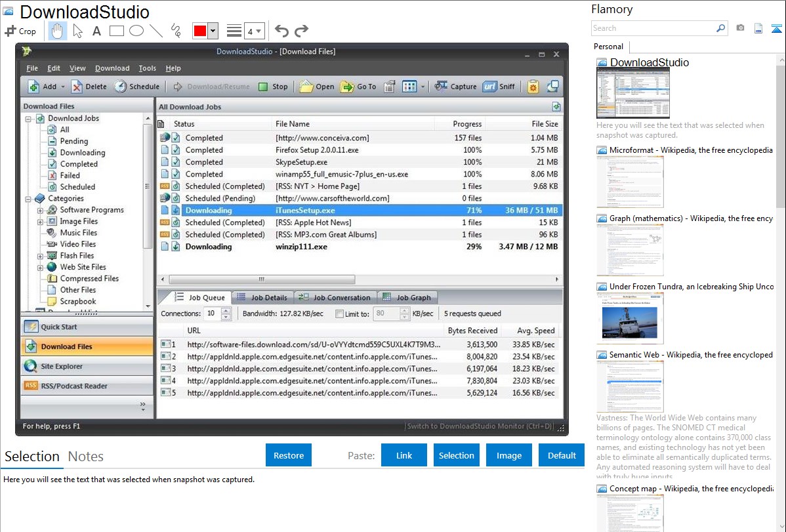Switch to the Job Details tab
Screen dimensions: 786x532
coord(262,297)
